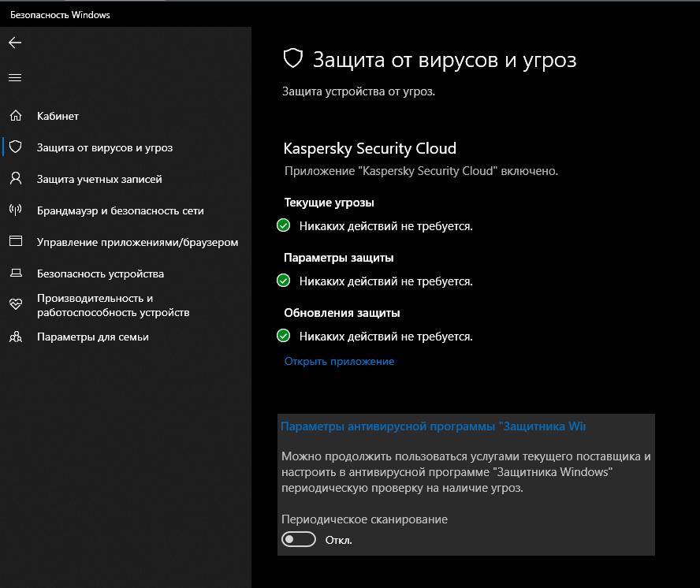Click the shield icon in sidebar

tap(16, 147)
